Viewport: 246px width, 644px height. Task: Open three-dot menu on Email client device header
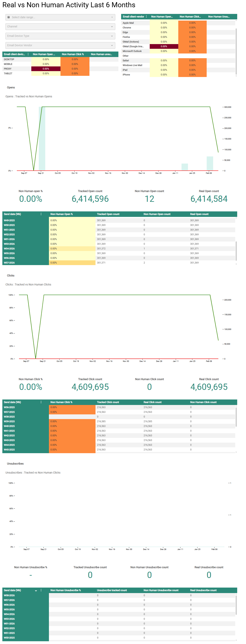click(28, 54)
